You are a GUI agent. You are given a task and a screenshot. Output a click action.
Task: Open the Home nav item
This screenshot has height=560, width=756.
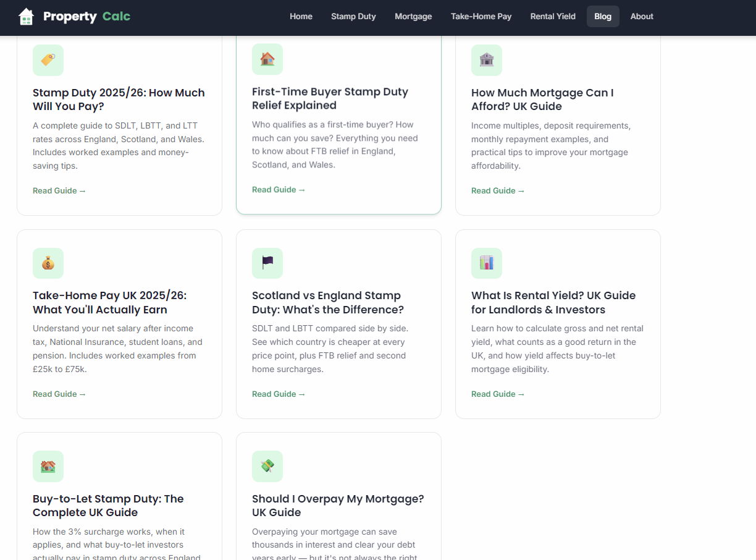pyautogui.click(x=301, y=17)
